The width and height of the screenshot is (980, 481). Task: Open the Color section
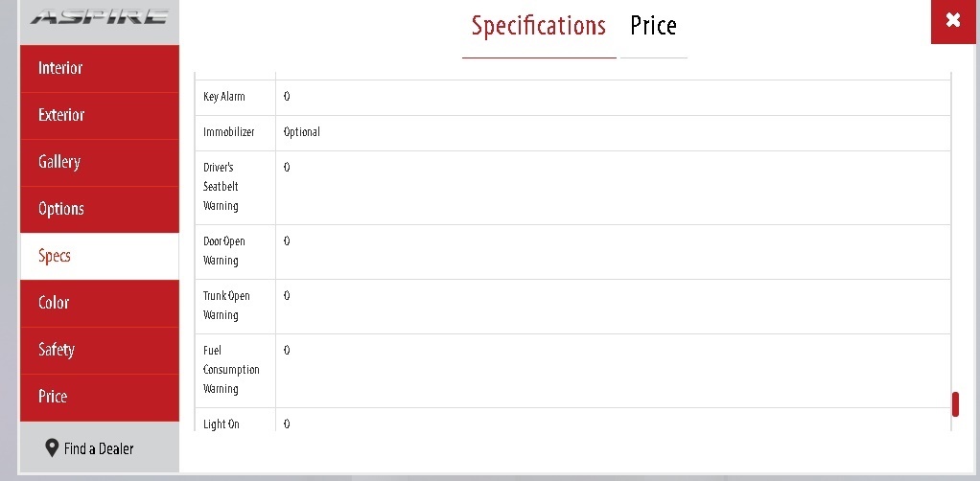pos(100,303)
